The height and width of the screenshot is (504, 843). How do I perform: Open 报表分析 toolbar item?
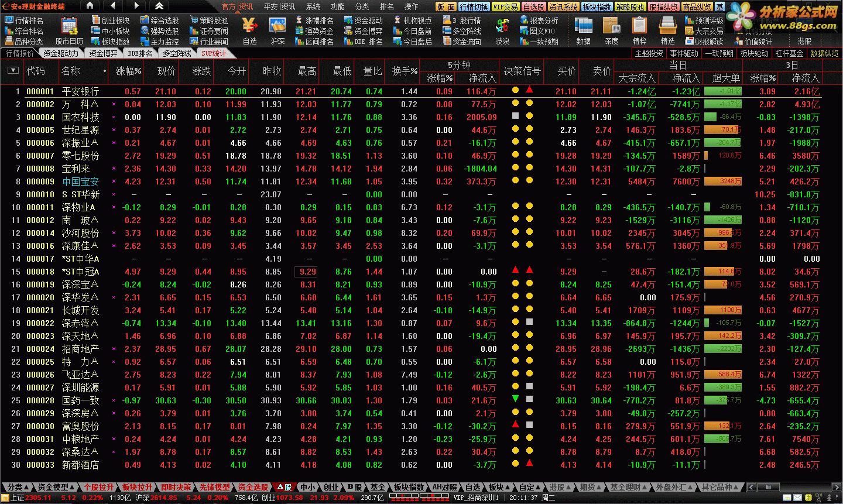point(539,20)
